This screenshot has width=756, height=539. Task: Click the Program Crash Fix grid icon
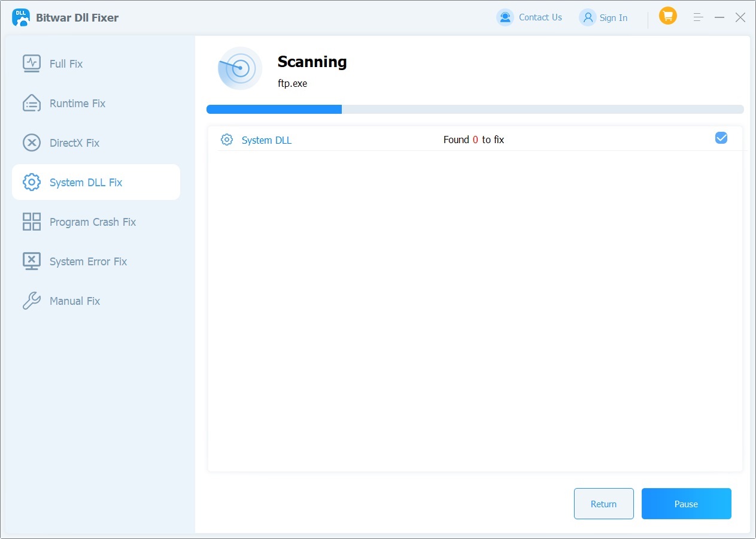coord(31,222)
